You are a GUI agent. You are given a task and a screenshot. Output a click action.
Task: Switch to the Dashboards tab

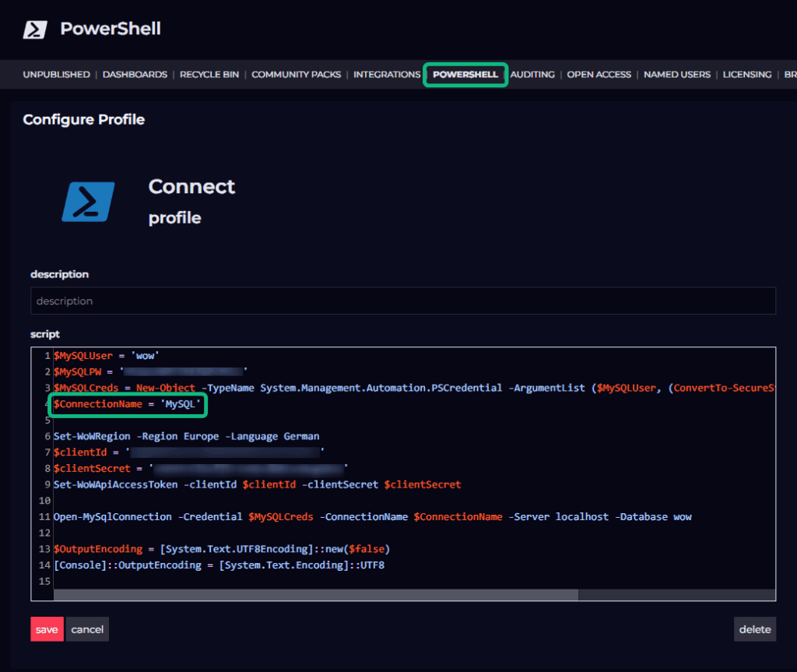[x=135, y=74]
